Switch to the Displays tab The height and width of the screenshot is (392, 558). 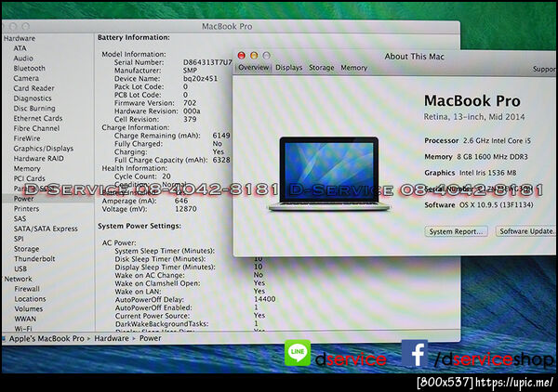(288, 68)
